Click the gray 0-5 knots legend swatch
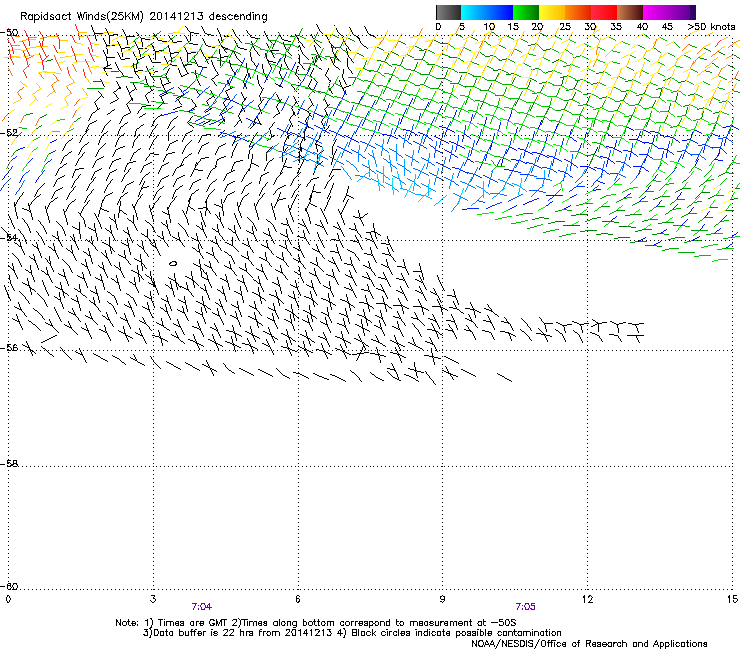This screenshot has height=650, width=740. (448, 12)
